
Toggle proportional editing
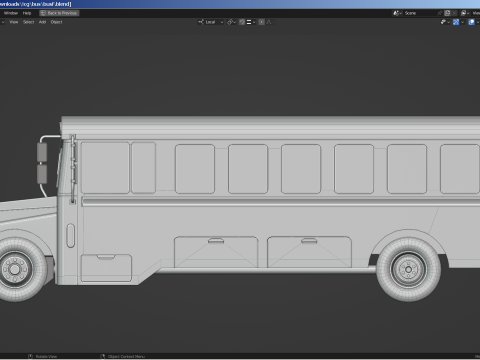(x=262, y=22)
